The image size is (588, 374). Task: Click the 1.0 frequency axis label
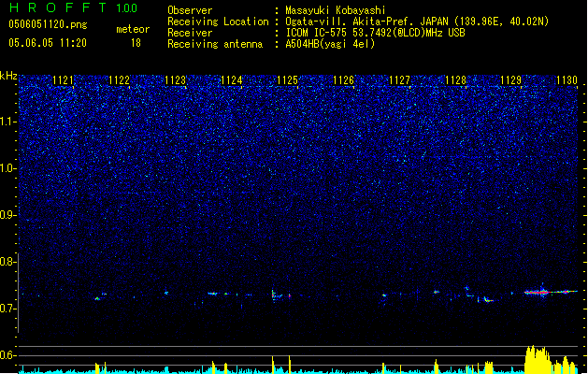coord(8,168)
